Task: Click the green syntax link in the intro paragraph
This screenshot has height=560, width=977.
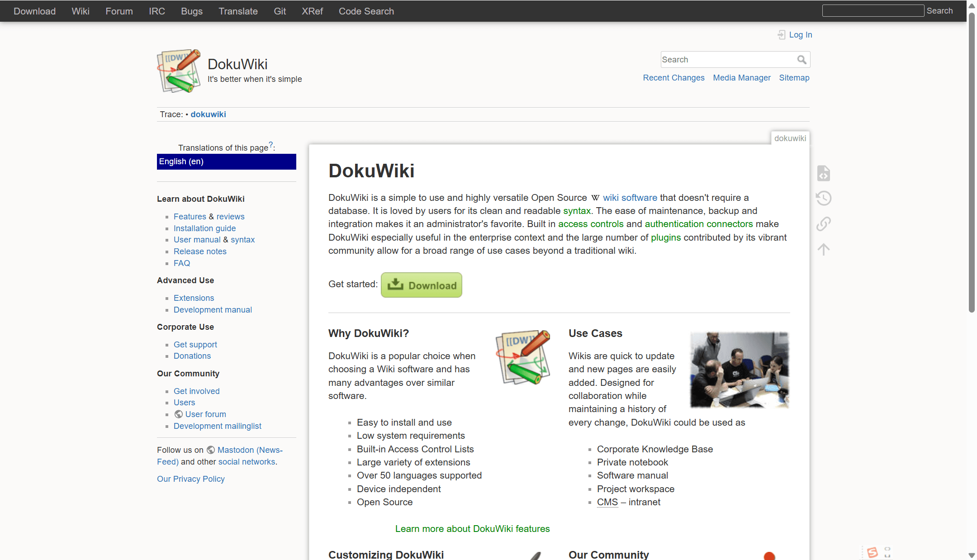Action: tap(577, 211)
